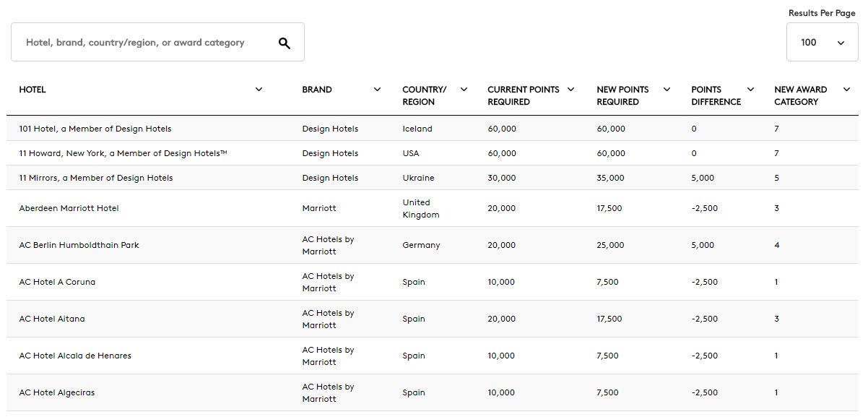Click 35,000 new points for 11 Mirrors
Viewport: 868px width, 417px height.
pos(611,178)
